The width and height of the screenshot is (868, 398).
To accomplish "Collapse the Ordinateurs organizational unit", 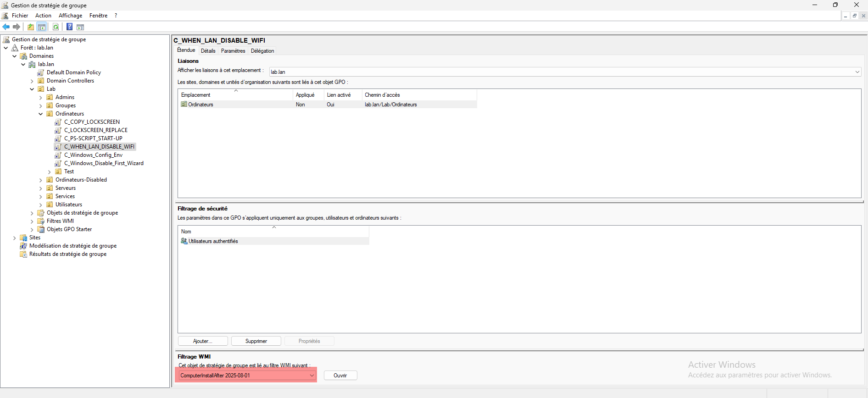I will [x=41, y=114].
